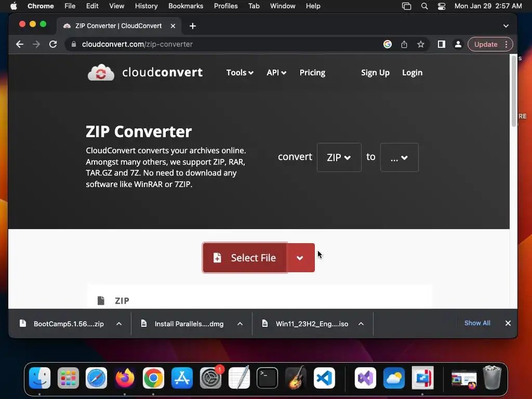The image size is (532, 399).
Task: Open the tab search chevron
Action: (506, 26)
